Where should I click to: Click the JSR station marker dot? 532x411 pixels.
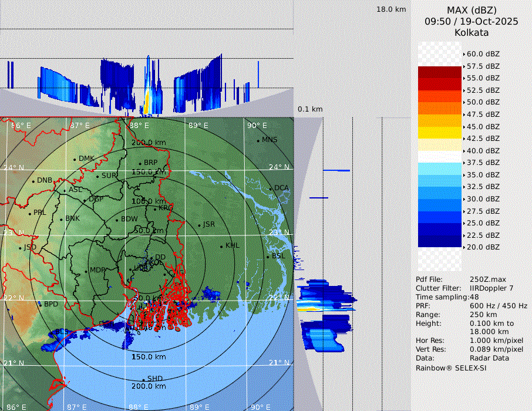pos(198,225)
